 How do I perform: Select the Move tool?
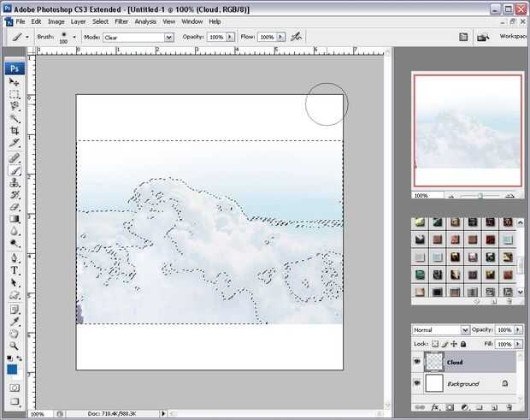click(14, 82)
